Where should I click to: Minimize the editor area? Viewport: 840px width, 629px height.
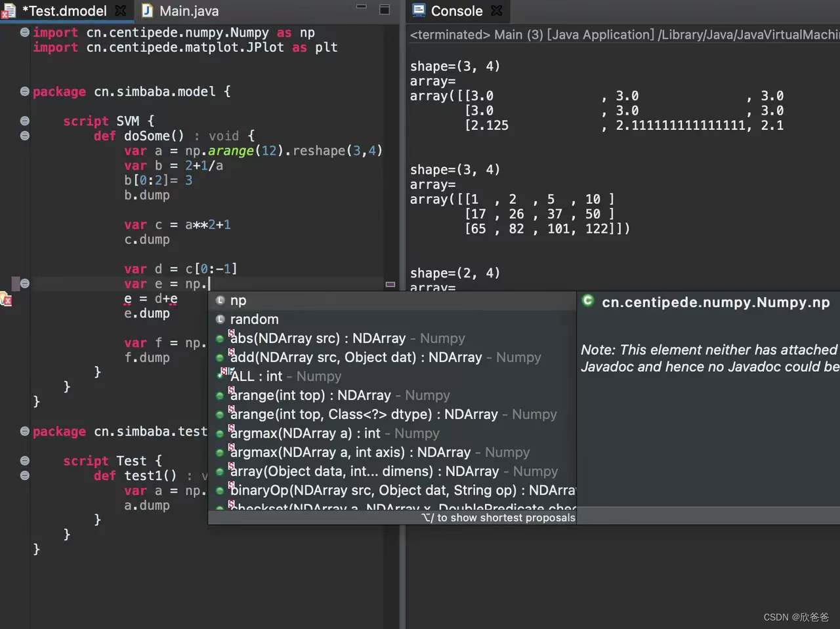[x=362, y=7]
